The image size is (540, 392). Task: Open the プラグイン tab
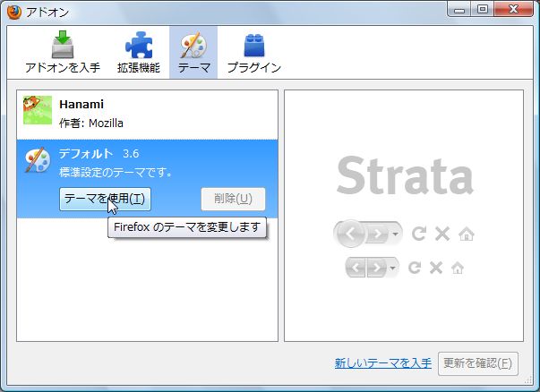point(254,52)
